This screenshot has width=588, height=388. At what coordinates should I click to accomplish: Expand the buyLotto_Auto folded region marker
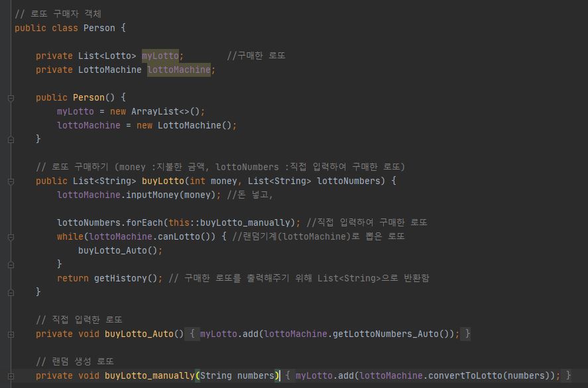[9, 334]
